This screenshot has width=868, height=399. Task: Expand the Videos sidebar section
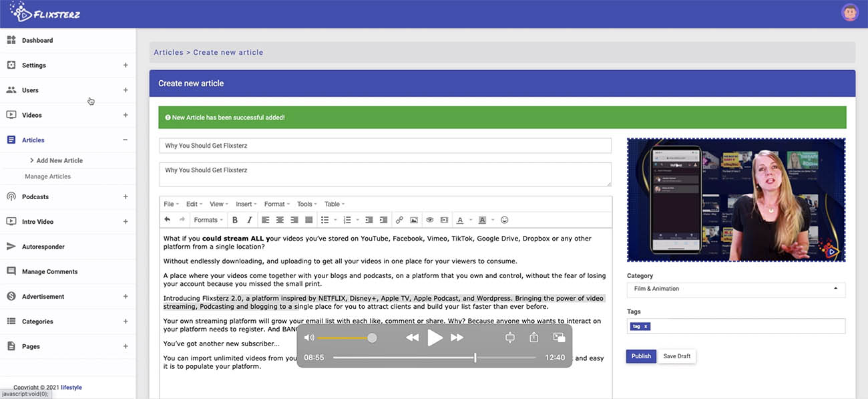tap(126, 115)
